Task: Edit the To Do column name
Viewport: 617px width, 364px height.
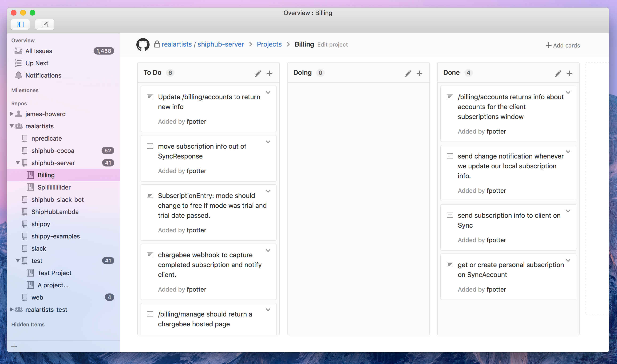Action: (x=258, y=73)
